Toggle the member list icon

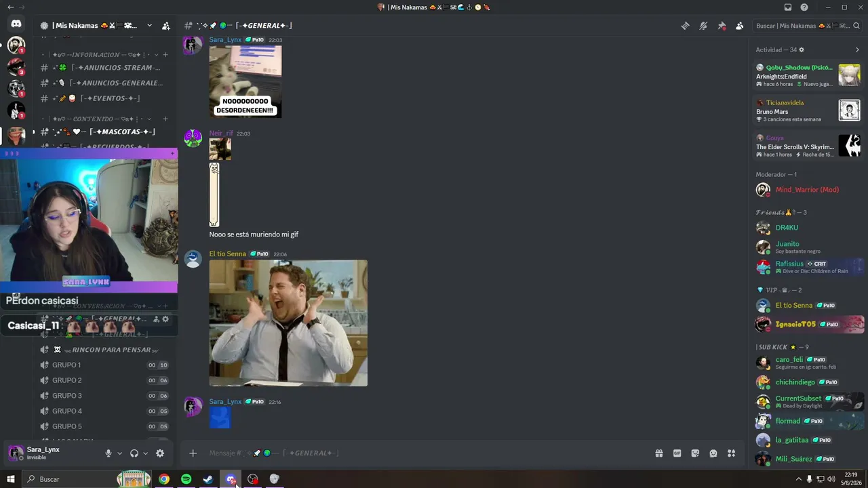[x=739, y=26]
